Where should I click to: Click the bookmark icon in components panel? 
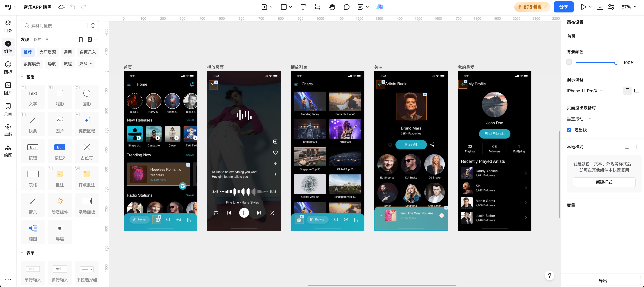[81, 39]
